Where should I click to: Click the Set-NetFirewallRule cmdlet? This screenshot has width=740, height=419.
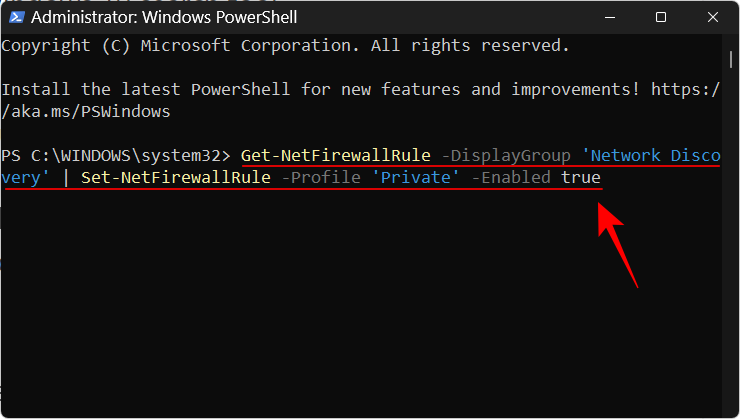click(x=175, y=179)
